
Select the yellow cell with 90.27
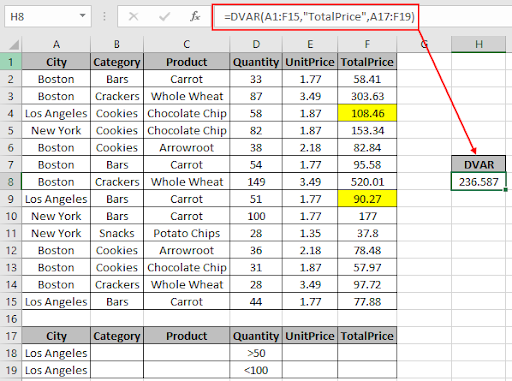tap(367, 199)
